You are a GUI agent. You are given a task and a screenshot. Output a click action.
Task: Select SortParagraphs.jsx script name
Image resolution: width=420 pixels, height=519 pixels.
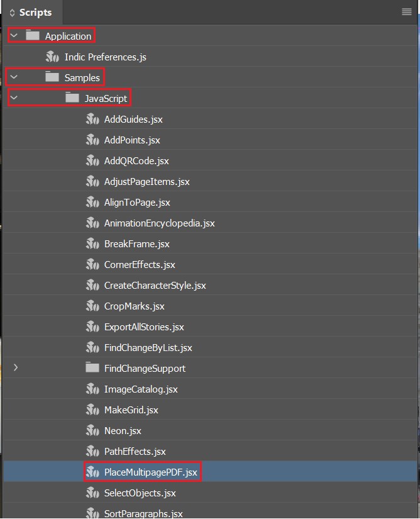tap(143, 514)
